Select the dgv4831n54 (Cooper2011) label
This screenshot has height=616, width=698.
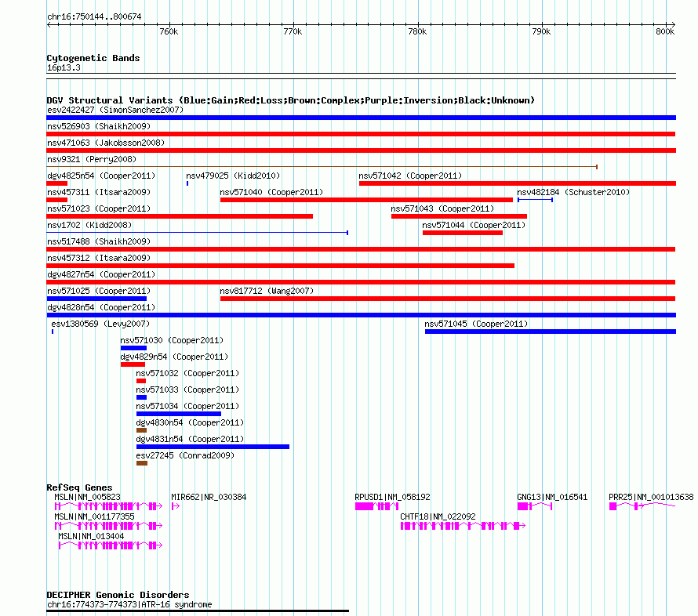tap(190, 439)
